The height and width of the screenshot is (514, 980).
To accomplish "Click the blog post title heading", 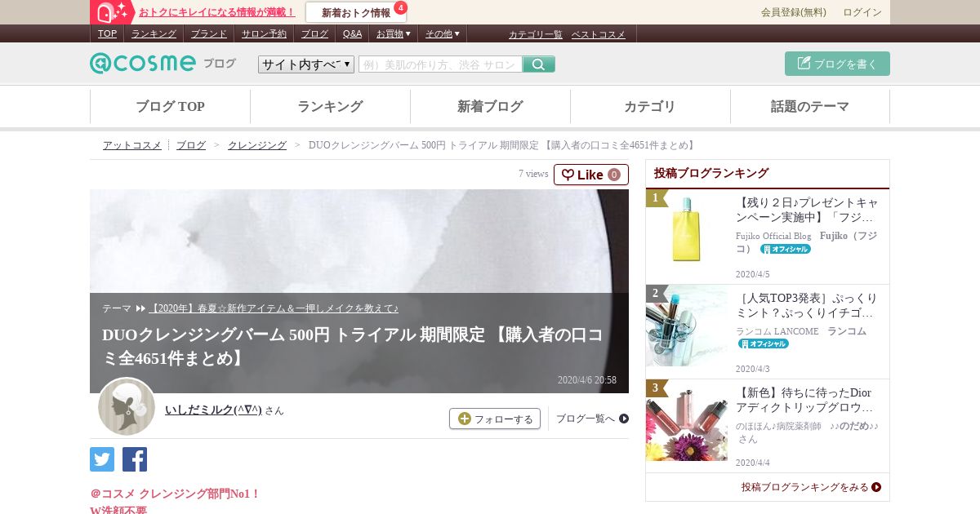I will coord(353,347).
